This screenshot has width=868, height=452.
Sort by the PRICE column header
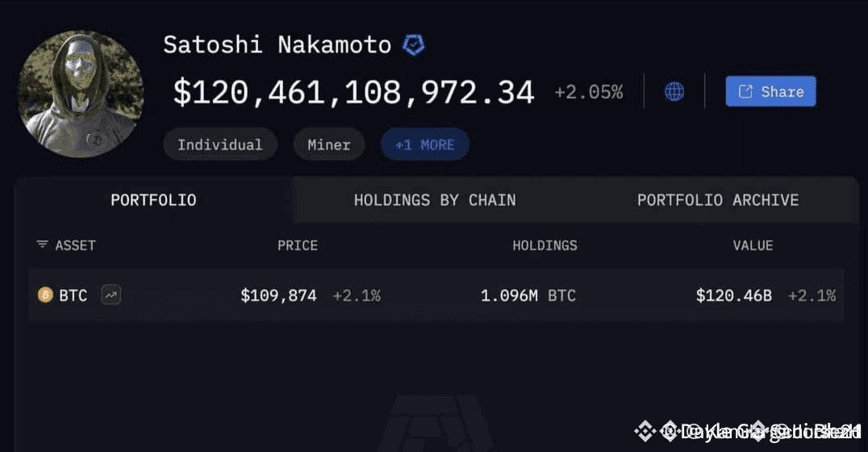(x=298, y=245)
